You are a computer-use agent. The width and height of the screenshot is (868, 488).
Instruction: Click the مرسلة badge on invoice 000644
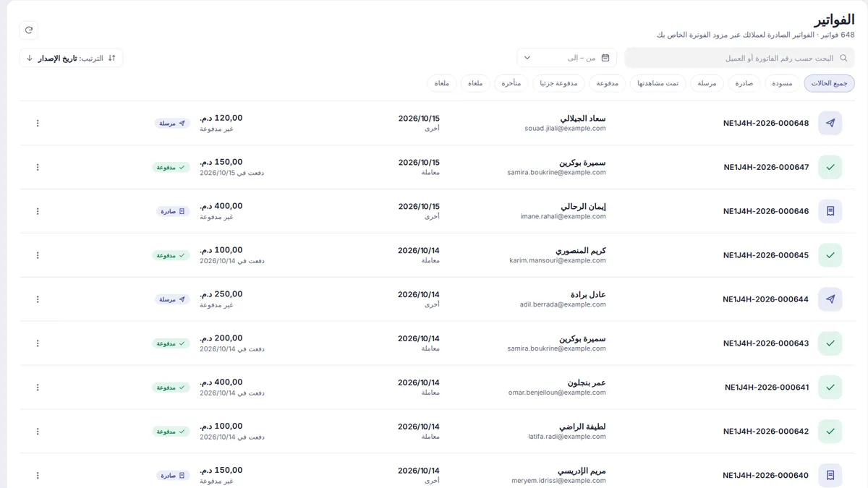(172, 299)
